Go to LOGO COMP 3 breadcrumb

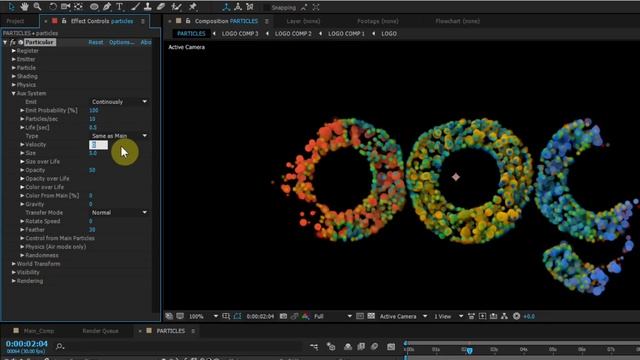[240, 34]
